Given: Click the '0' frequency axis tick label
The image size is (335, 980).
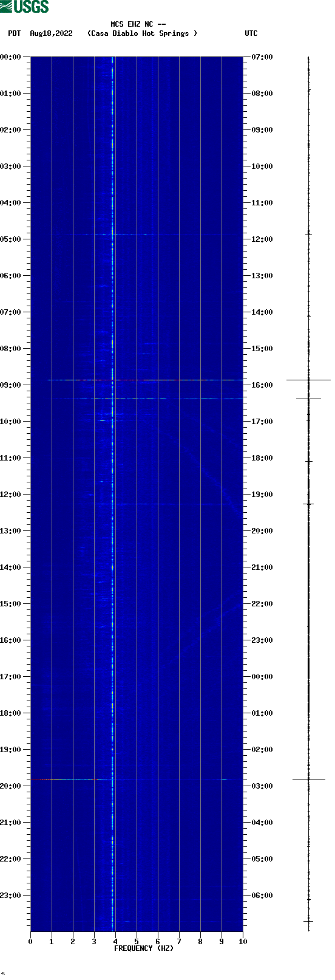Looking at the screenshot, I should (x=30, y=942).
